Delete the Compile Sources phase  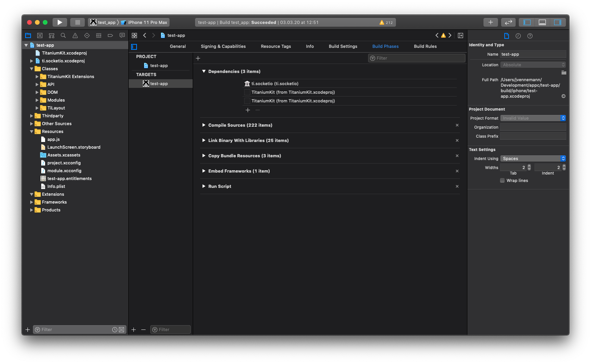click(457, 125)
